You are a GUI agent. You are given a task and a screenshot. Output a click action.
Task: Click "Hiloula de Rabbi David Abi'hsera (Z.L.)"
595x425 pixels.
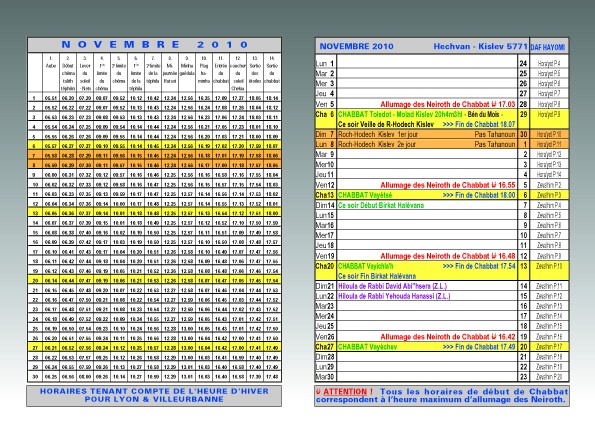click(392, 286)
